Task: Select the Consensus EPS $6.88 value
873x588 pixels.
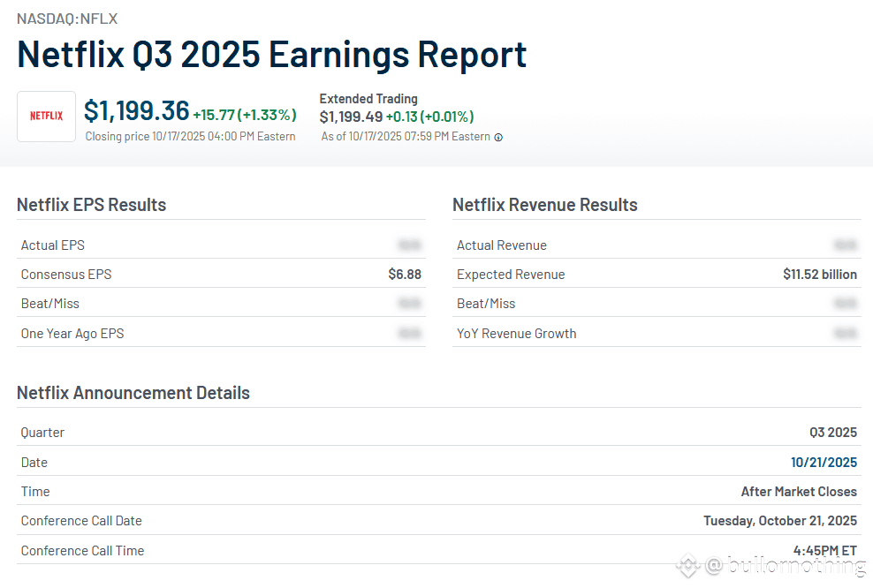Action: coord(405,275)
